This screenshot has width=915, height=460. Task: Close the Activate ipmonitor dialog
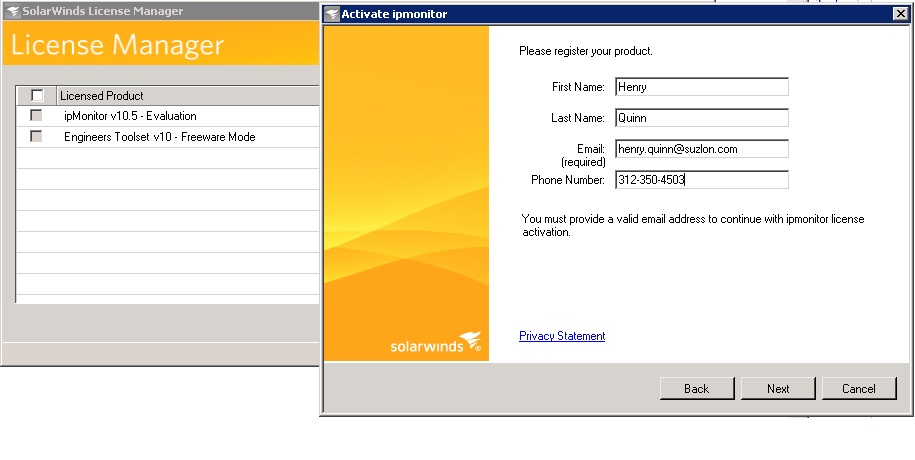pyautogui.click(x=901, y=14)
